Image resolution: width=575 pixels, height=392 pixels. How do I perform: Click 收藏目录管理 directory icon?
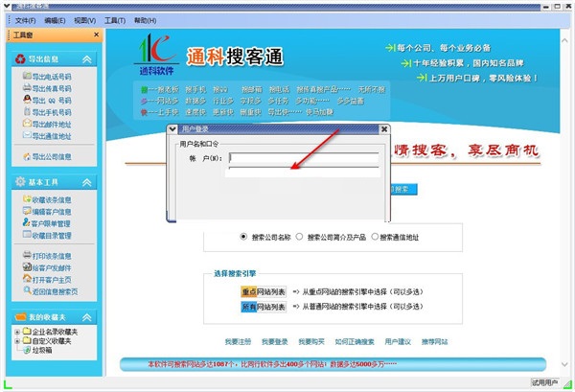[x=27, y=235]
